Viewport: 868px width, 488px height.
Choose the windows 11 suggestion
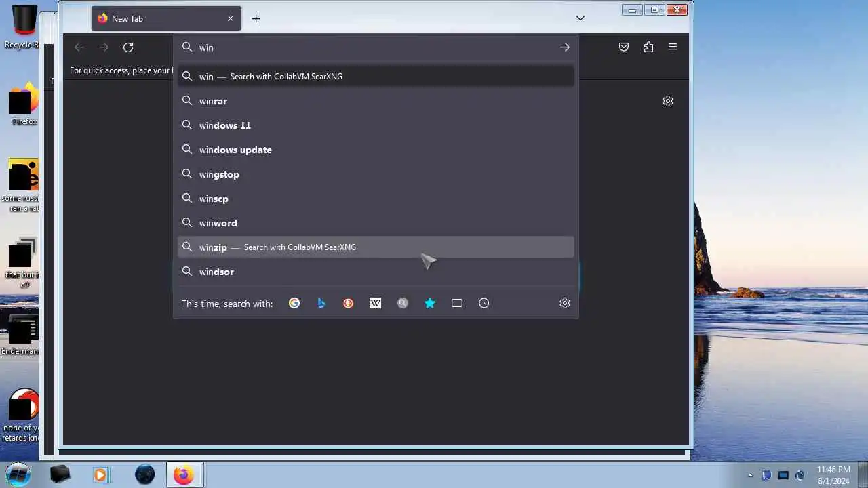(x=376, y=125)
